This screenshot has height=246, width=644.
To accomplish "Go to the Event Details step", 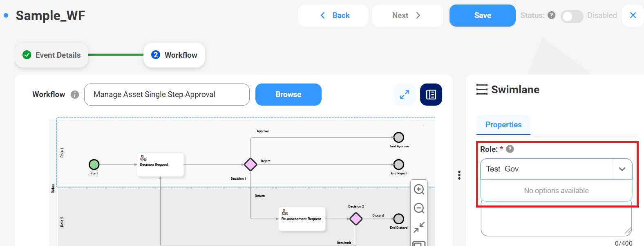I will (52, 55).
